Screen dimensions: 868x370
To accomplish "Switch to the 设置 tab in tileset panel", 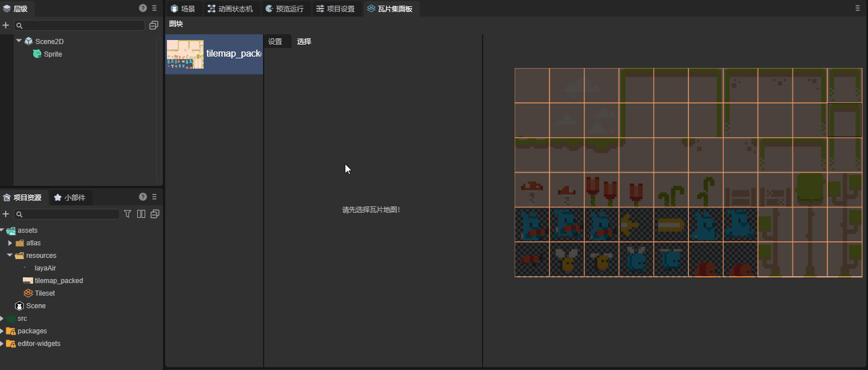I will click(275, 42).
